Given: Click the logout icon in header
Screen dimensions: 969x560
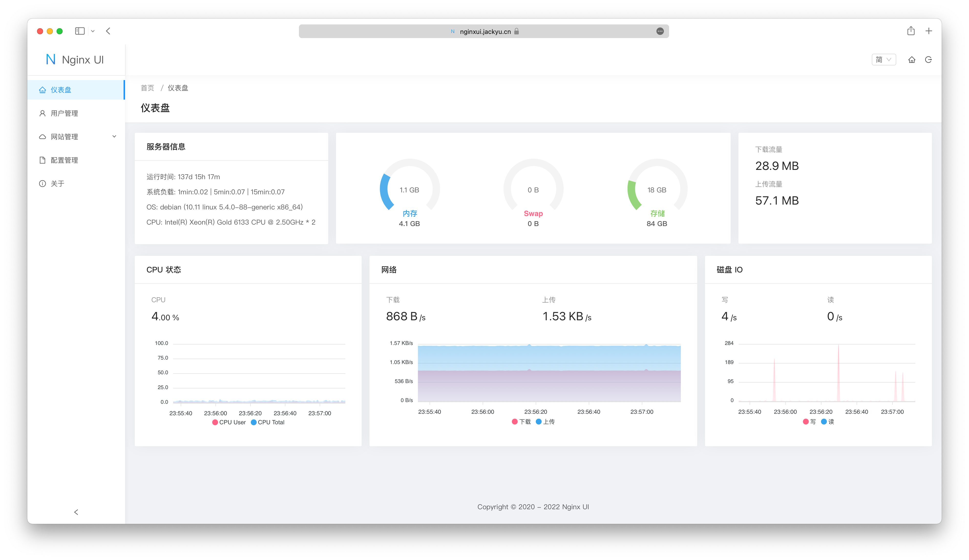Looking at the screenshot, I should (x=928, y=60).
